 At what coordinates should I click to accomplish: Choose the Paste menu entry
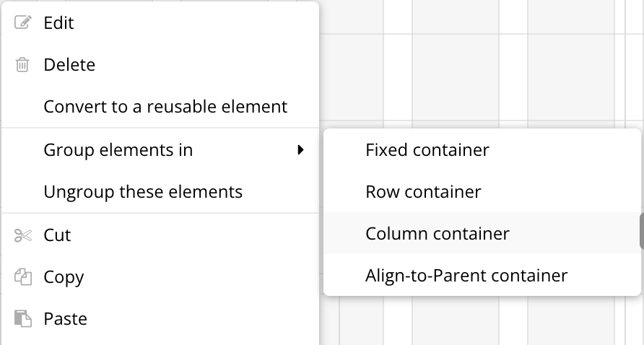point(160,319)
